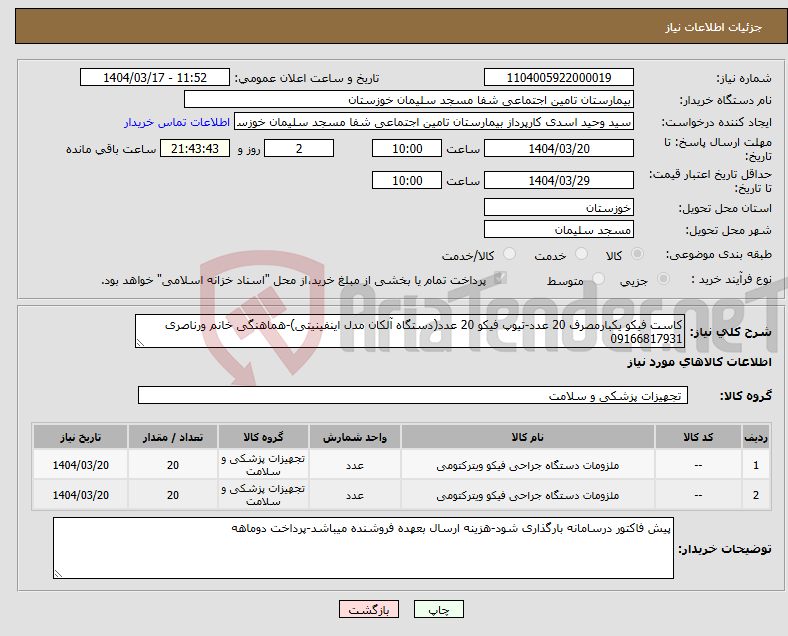The height and width of the screenshot is (636, 788).
Task: Click the announcement date field 1404/03/17 - 11:52
Action: pyautogui.click(x=155, y=77)
